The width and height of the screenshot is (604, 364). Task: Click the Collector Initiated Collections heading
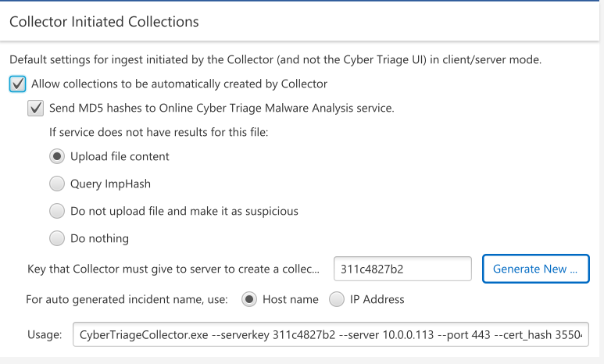point(104,22)
